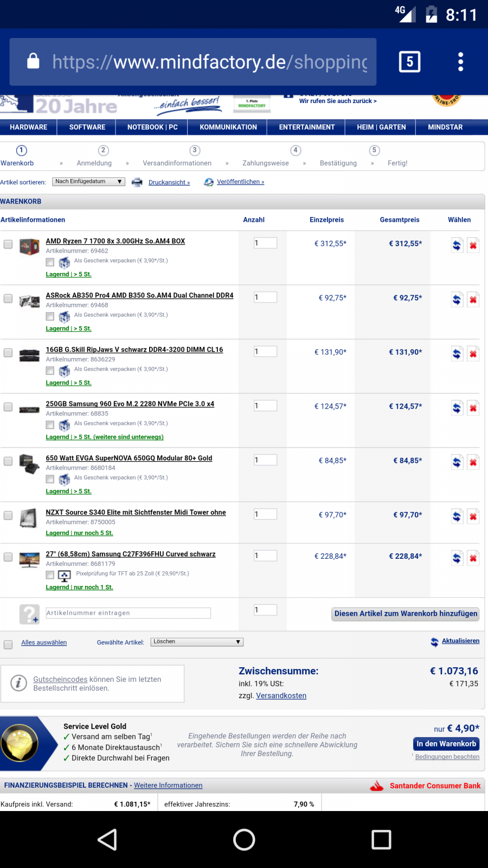Image resolution: width=488 pixels, height=868 pixels.
Task: Refresh the ASRock AB350 Pro4 row
Action: (x=457, y=299)
